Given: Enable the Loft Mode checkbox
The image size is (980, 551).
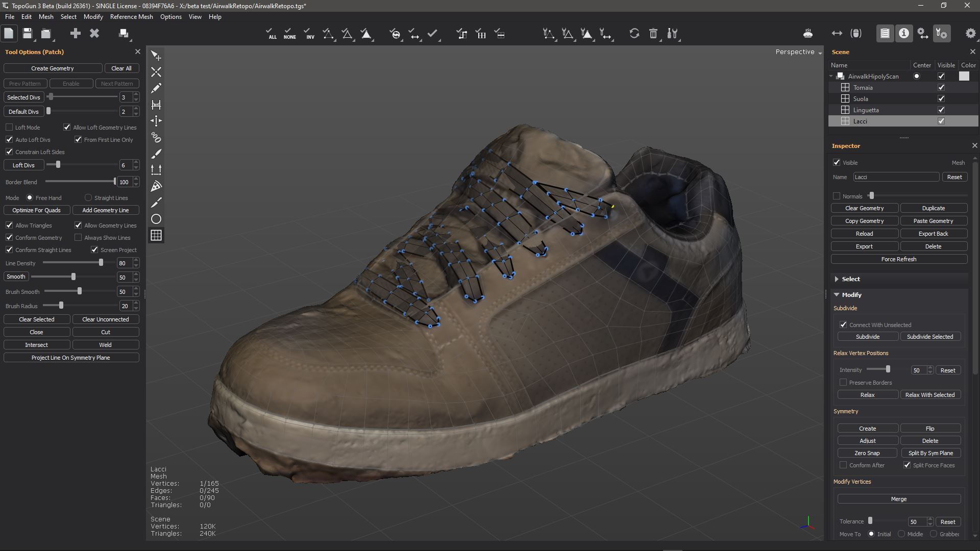Looking at the screenshot, I should [9, 127].
